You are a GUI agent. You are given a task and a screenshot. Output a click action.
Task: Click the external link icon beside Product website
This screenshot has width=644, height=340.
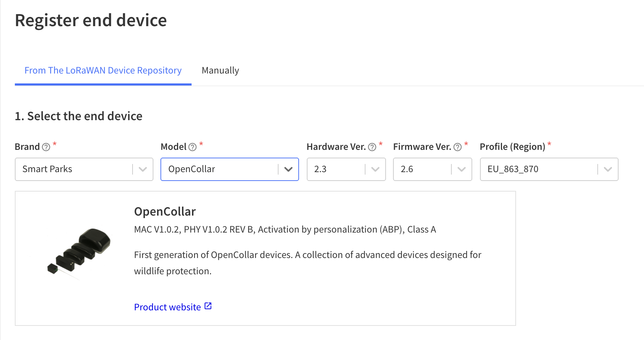(x=208, y=306)
